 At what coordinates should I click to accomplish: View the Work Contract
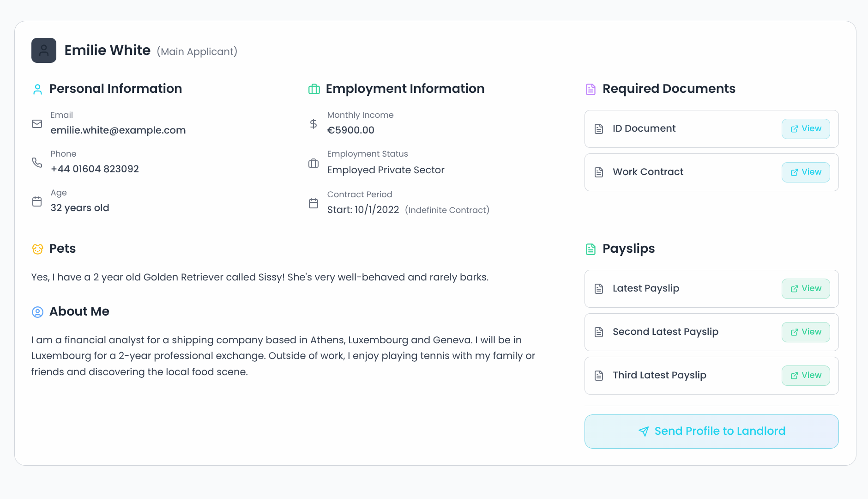pos(806,172)
